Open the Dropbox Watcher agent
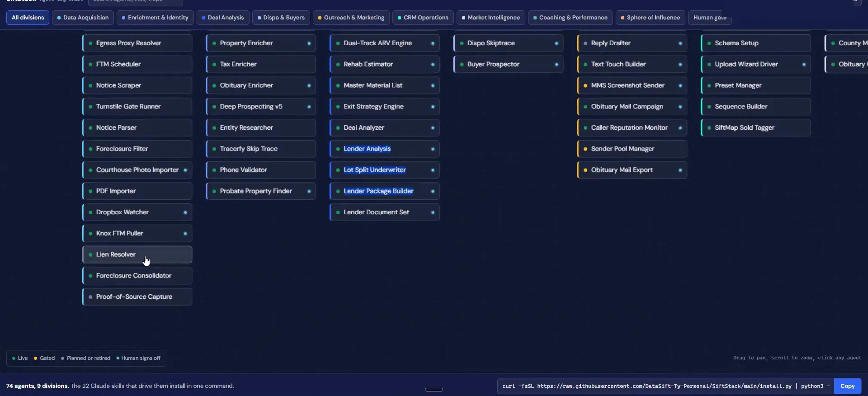Viewport: 868px width, 396px height. (x=137, y=212)
